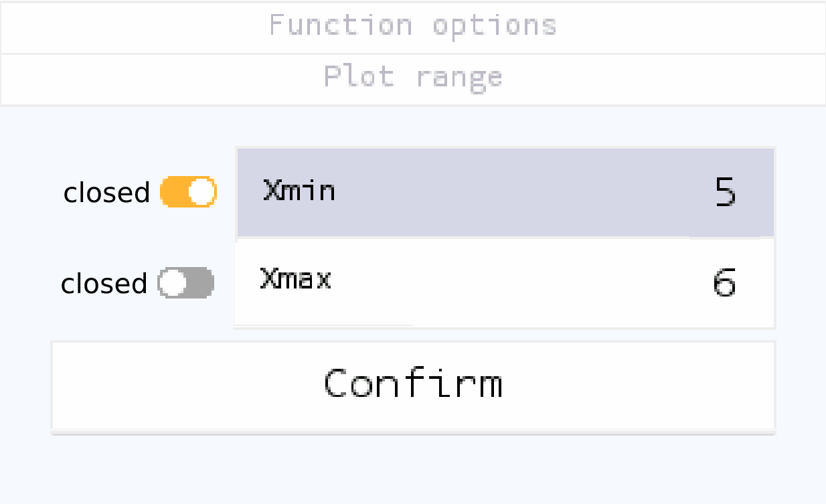Image resolution: width=826 pixels, height=504 pixels.
Task: Enable the lower closed switch
Action: 186,283
